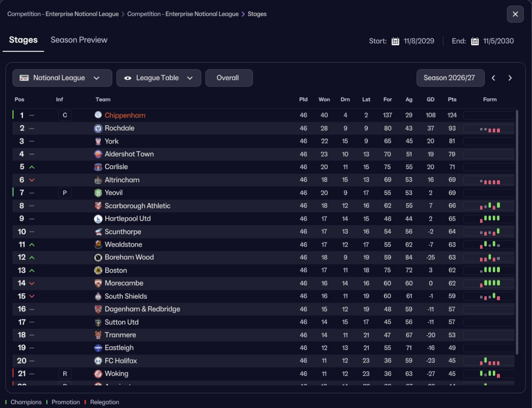Click the Boreham Wood crest icon
Screen dimensions: 532x408
(98, 258)
